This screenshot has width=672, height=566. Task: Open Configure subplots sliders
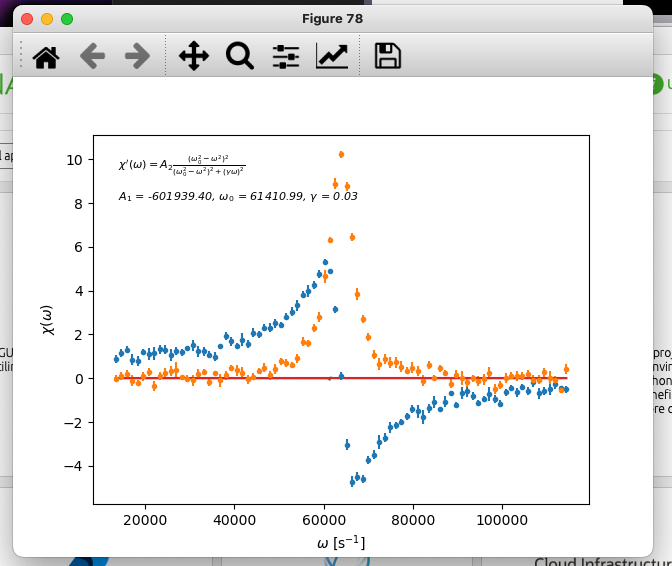coord(286,57)
